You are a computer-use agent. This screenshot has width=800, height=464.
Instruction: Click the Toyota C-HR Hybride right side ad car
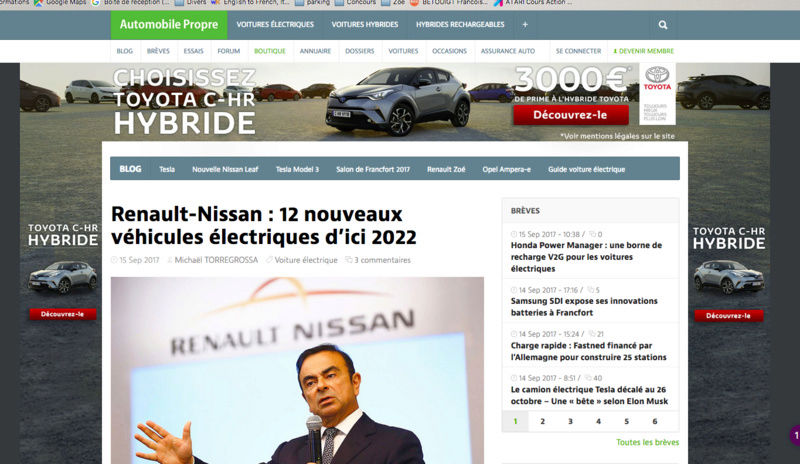tap(729, 277)
